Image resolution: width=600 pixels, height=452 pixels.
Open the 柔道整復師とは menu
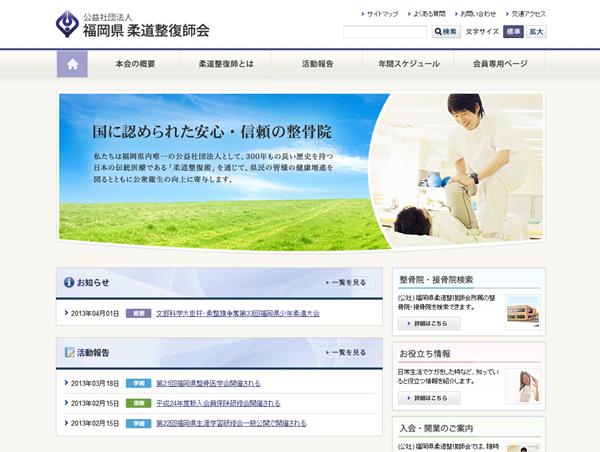tap(226, 64)
